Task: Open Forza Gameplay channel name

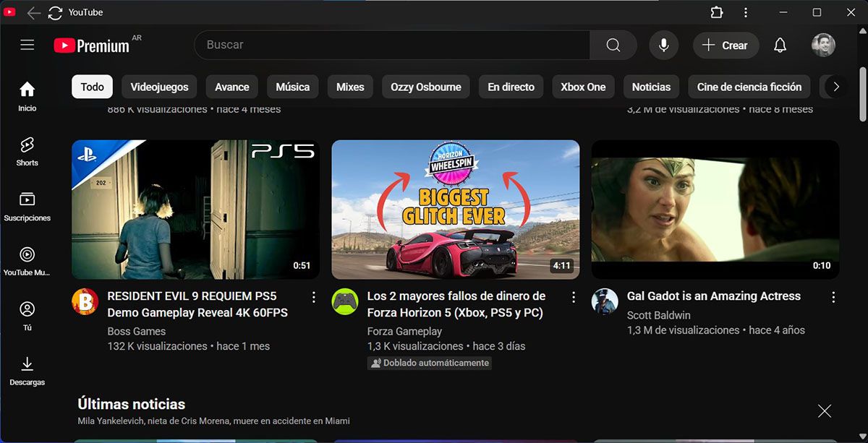Action: tap(404, 331)
